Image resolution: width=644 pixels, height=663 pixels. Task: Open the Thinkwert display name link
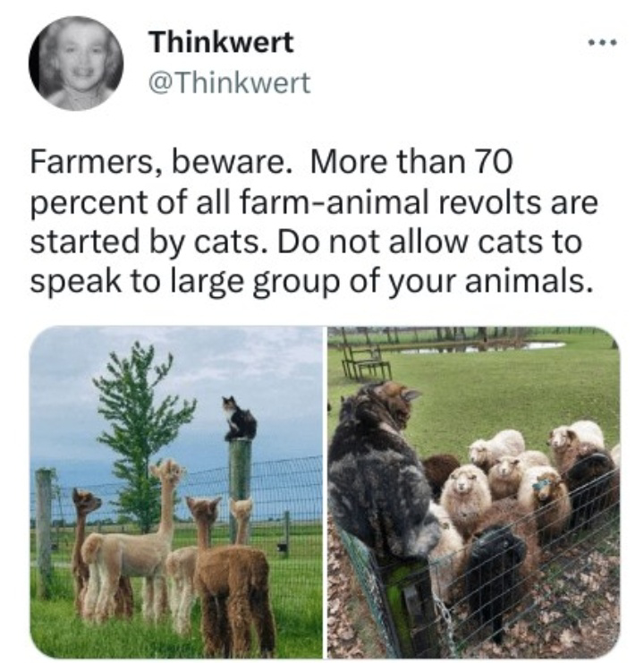click(222, 42)
